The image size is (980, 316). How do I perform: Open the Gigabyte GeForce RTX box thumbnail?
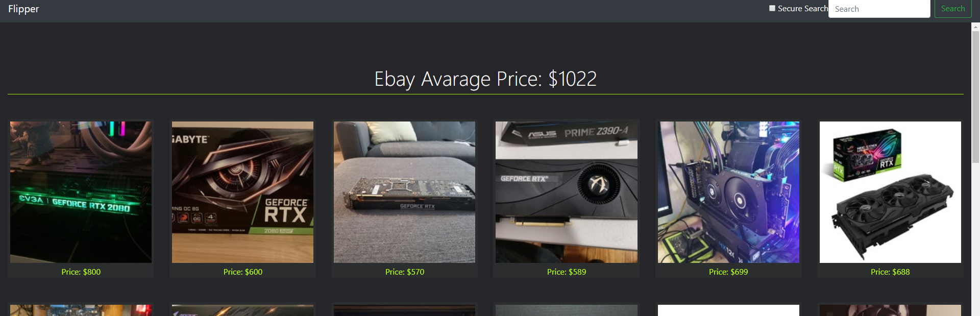[242, 192]
